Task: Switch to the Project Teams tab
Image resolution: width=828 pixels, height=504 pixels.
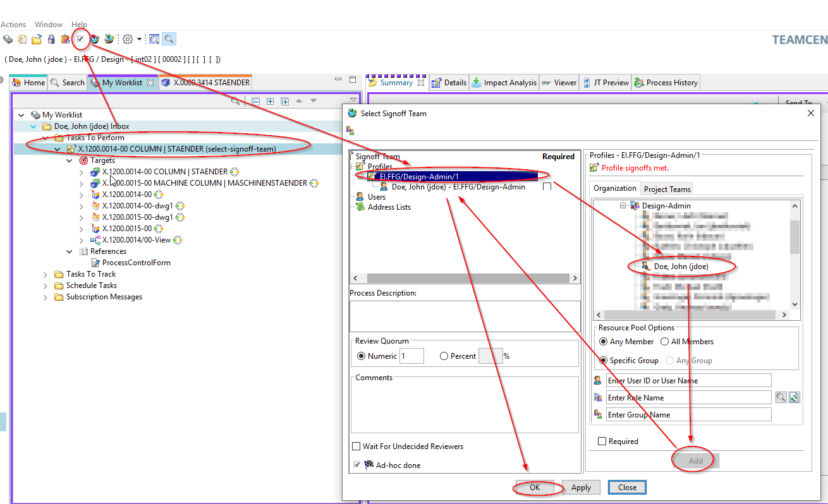Action: (x=667, y=189)
